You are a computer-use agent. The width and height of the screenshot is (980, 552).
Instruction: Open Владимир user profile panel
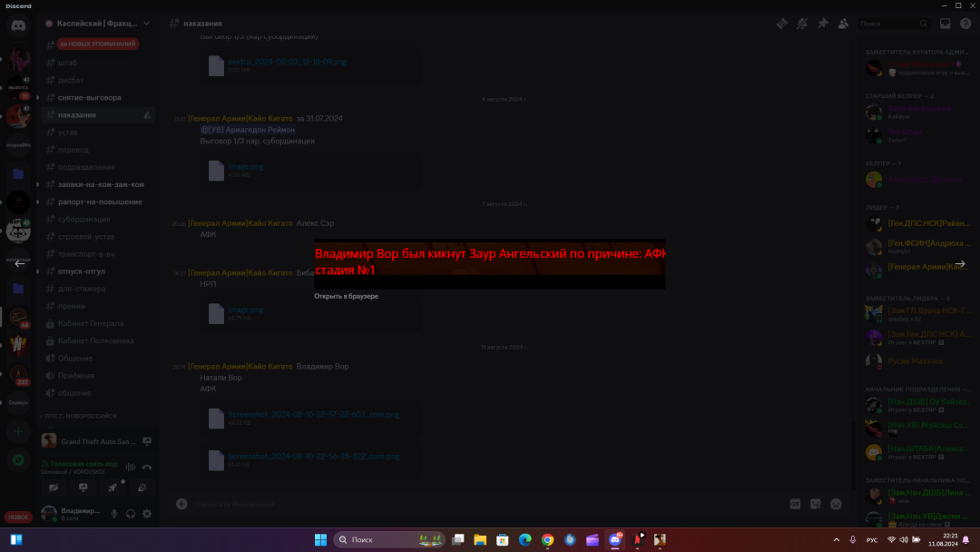pyautogui.click(x=71, y=514)
